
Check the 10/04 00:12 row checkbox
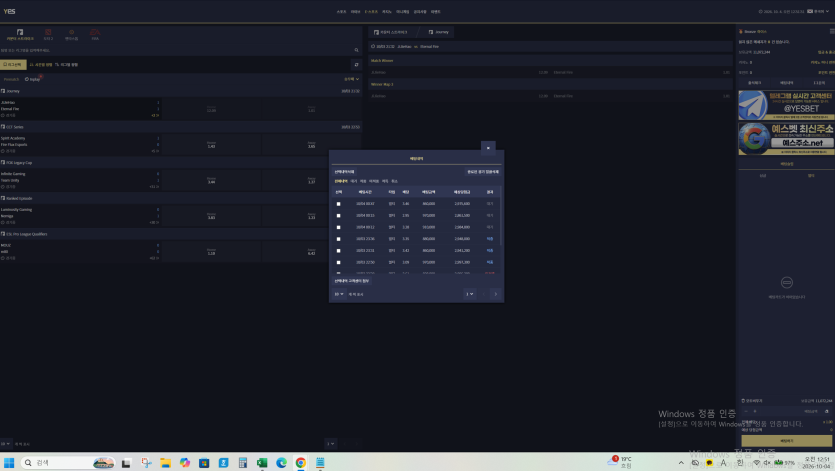[x=338, y=228]
